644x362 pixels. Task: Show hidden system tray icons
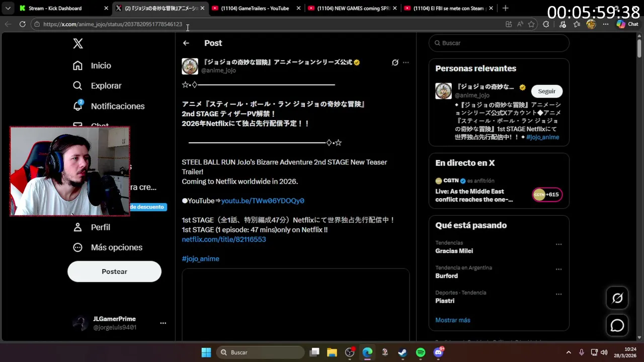point(569,352)
